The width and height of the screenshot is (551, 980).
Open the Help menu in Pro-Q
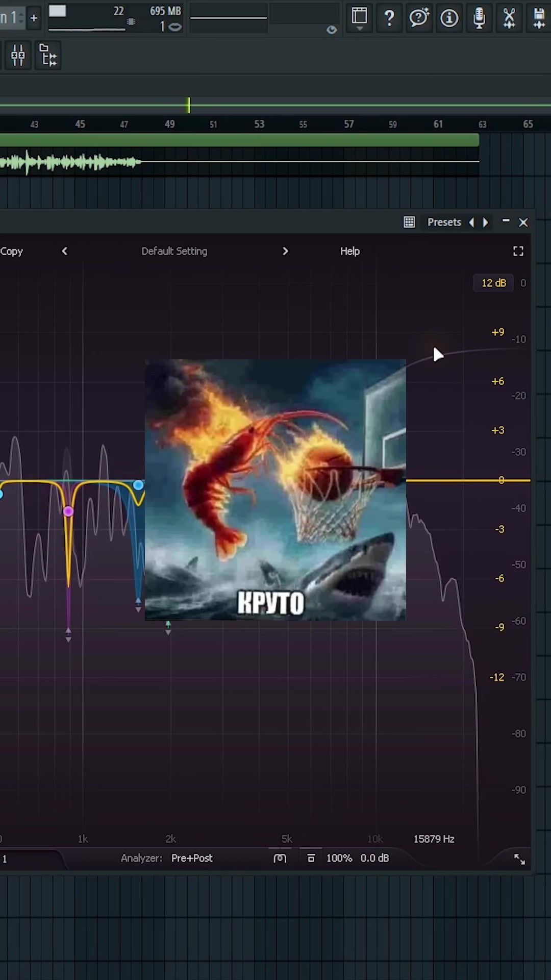coord(350,251)
